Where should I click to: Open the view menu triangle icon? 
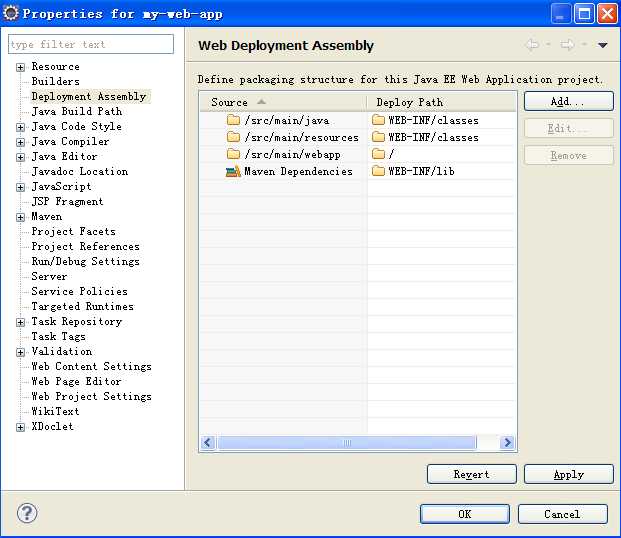click(602, 46)
